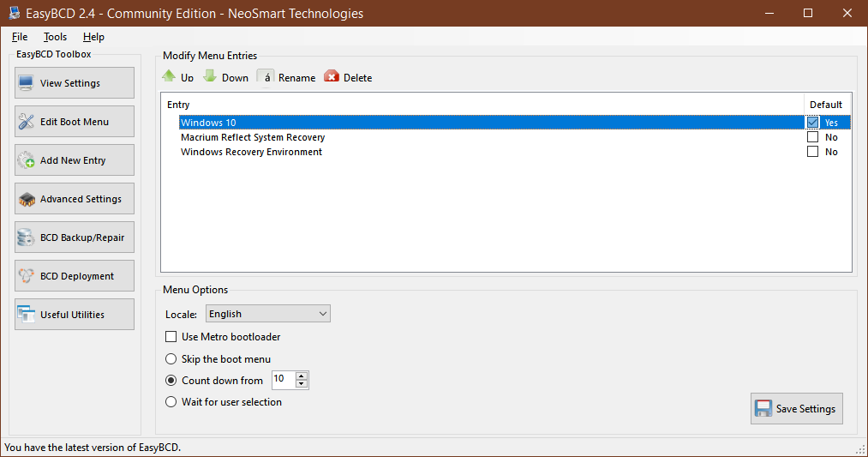Open Useful Utilities
Viewport: 868px width, 457px height.
[75, 314]
